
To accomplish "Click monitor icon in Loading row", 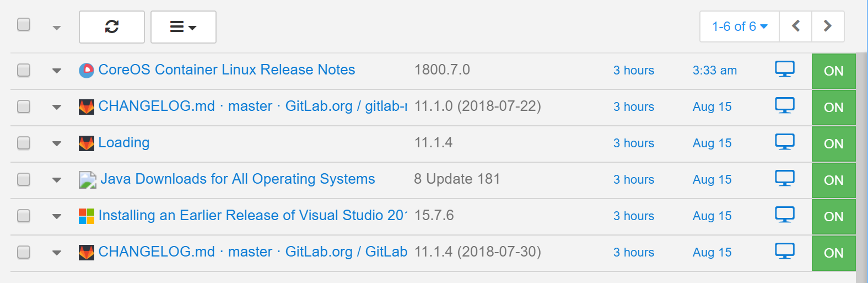I will [784, 142].
